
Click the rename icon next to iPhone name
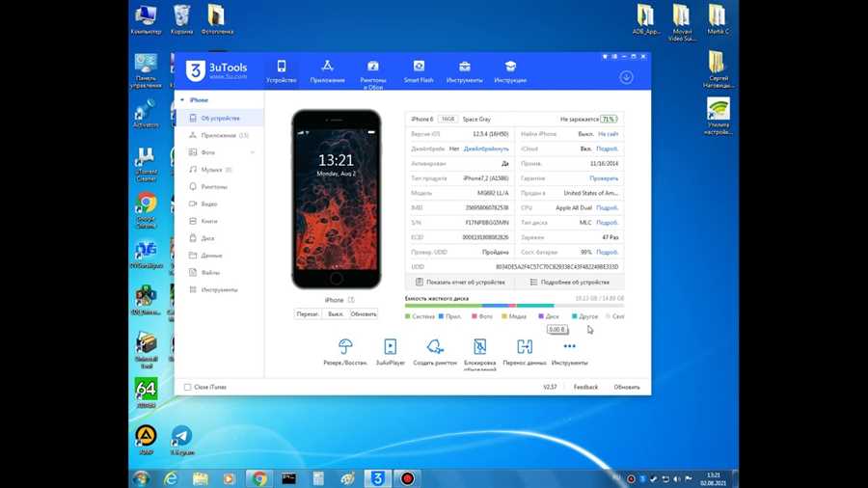point(351,300)
